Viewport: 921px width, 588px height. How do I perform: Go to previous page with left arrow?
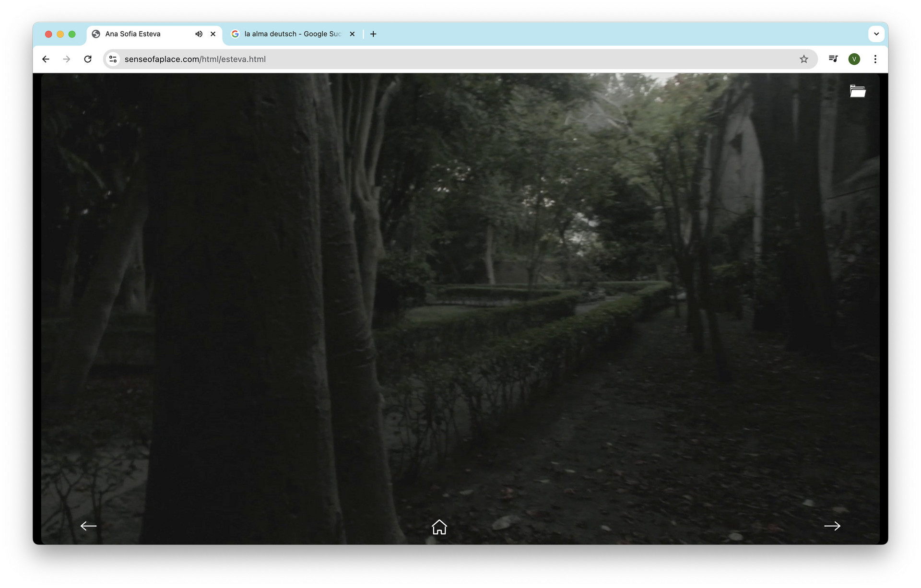(88, 526)
